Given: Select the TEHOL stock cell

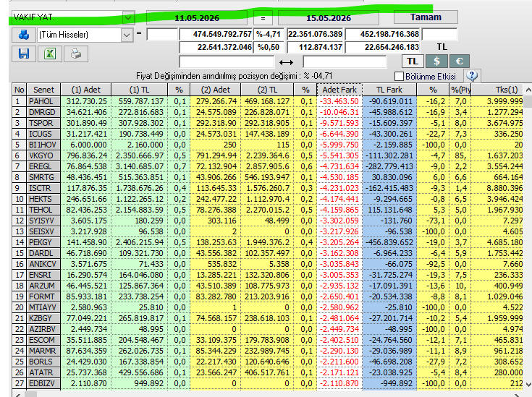Looking at the screenshot, I should (x=43, y=210).
